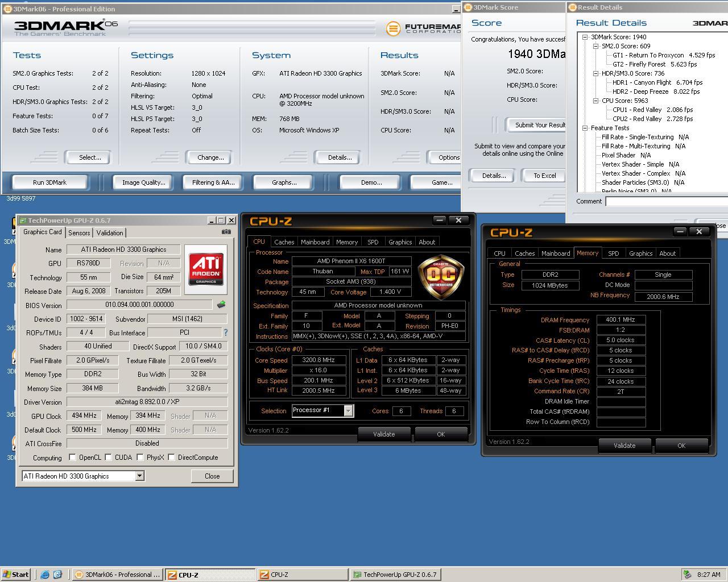Click OK in the right CPU-Z Memory window
The width and height of the screenshot is (728, 582).
click(681, 446)
